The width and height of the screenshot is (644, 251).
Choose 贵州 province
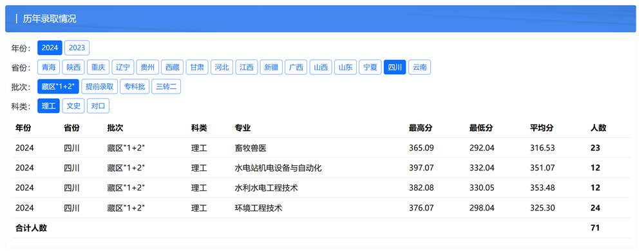point(147,68)
